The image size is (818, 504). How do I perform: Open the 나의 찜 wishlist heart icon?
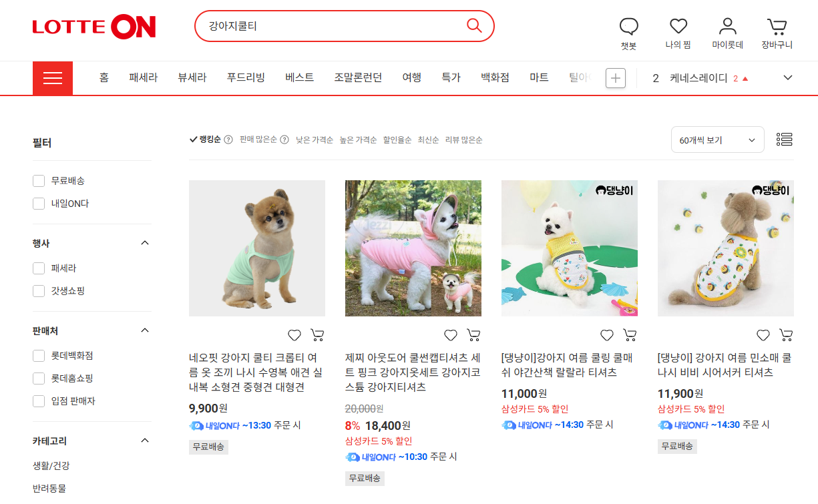pos(678,27)
